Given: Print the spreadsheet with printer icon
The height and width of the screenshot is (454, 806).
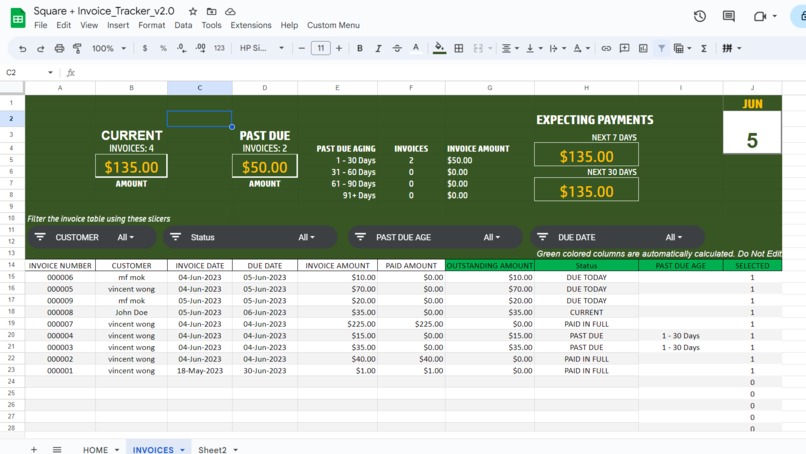Looking at the screenshot, I should (59, 48).
